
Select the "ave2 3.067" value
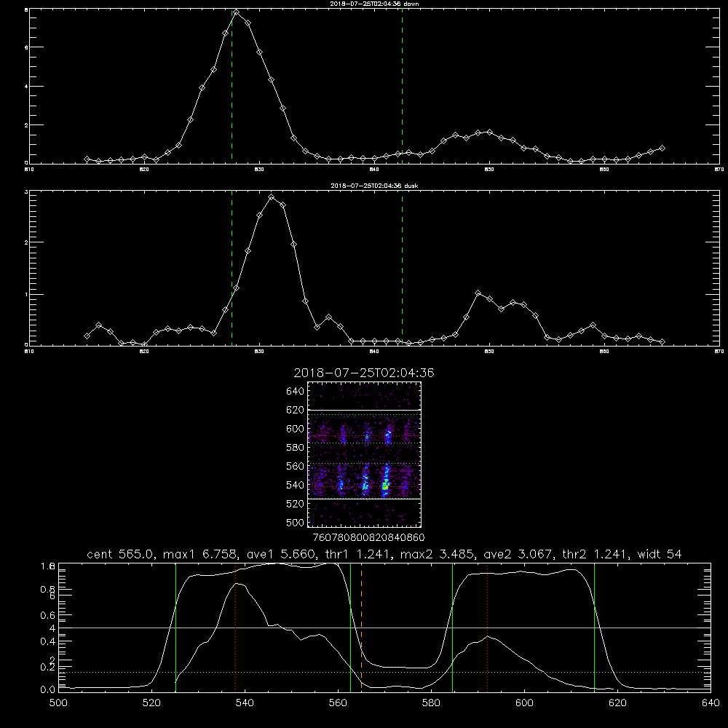coord(519,554)
